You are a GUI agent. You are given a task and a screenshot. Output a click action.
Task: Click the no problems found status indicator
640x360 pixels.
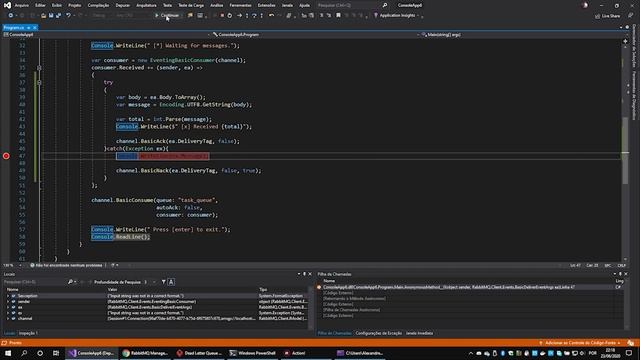[x=67, y=265]
